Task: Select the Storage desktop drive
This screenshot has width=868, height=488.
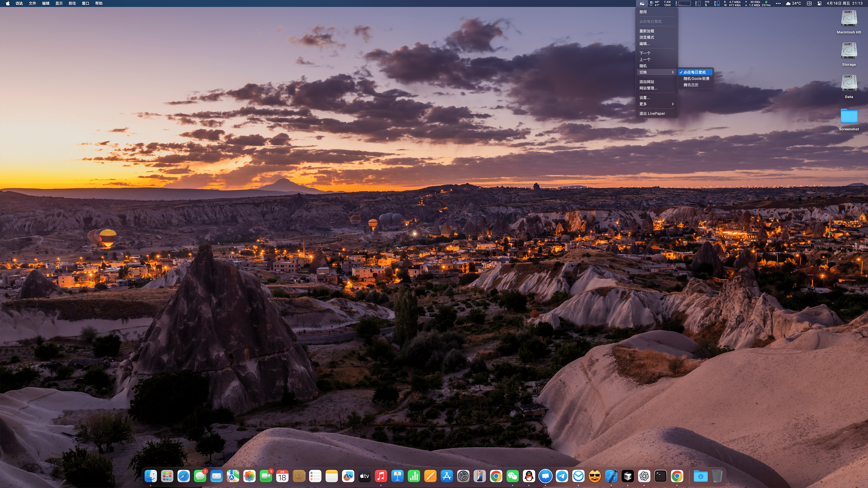Action: tap(848, 55)
